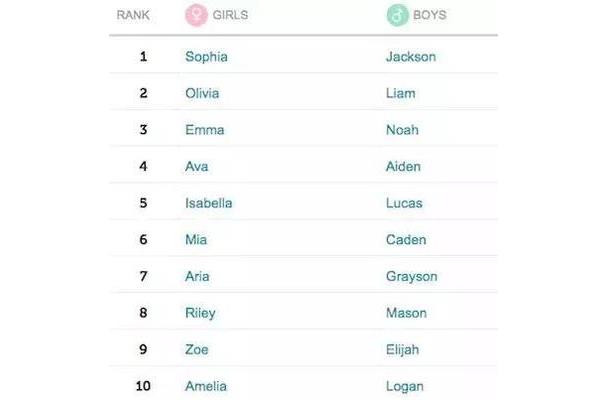600x400 pixels.
Task: Open the Amelia name link
Action: (x=206, y=386)
